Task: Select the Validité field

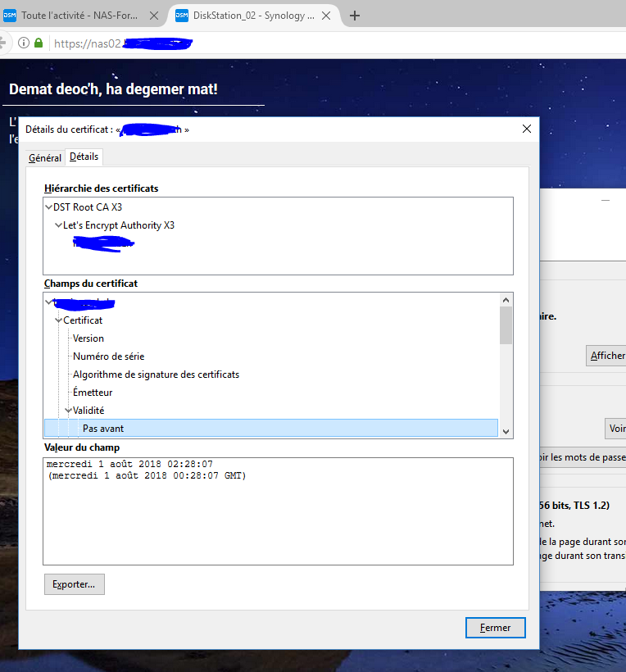Action: [x=88, y=411]
